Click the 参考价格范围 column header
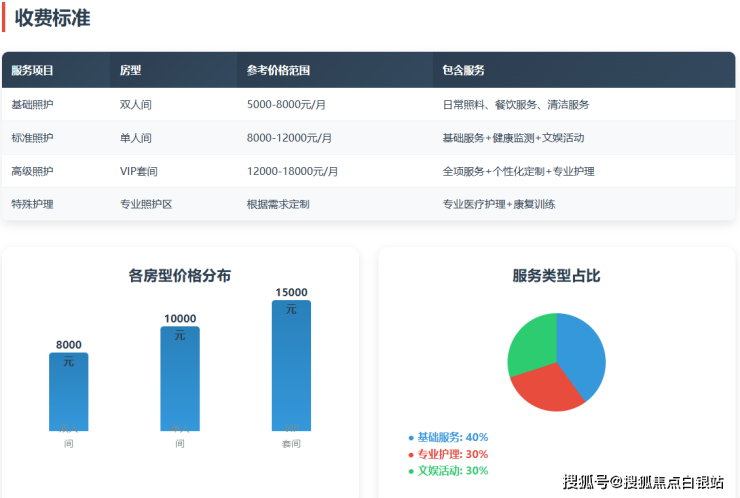 (x=278, y=71)
